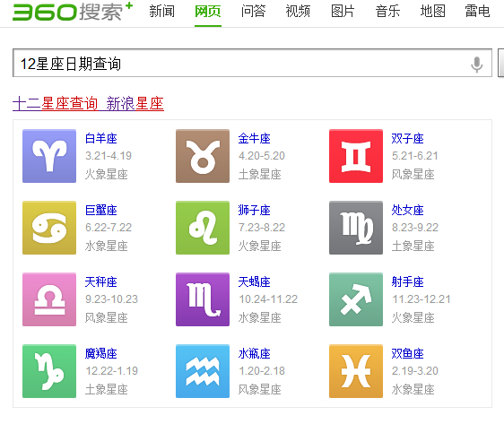Open the 天秤座 link
This screenshot has width=504, height=424.
pyautogui.click(x=101, y=282)
